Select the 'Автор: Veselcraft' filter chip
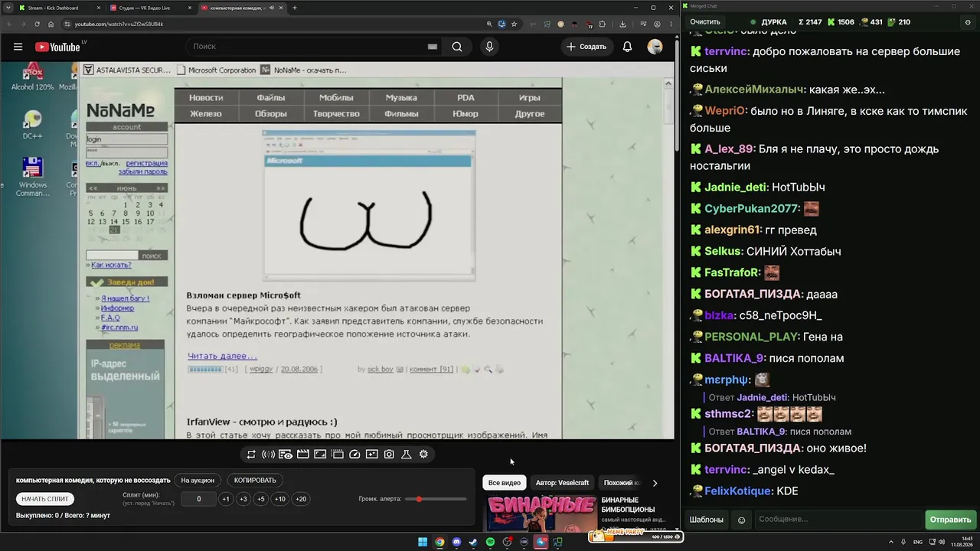The height and width of the screenshot is (551, 980). 563,483
